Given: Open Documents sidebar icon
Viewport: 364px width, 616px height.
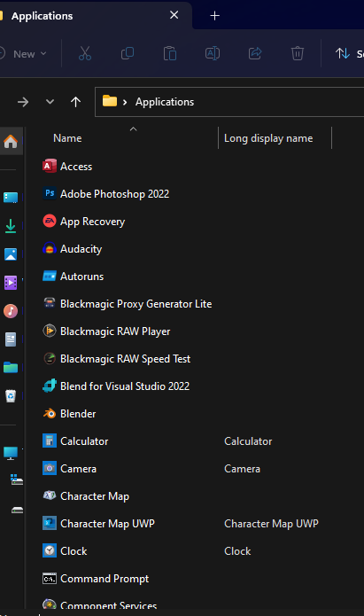Looking at the screenshot, I should [x=11, y=339].
